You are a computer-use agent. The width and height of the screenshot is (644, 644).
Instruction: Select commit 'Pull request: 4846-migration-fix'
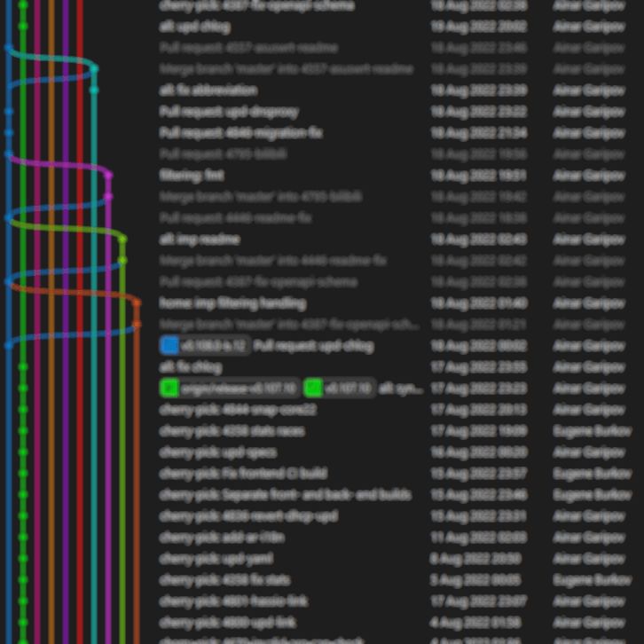(x=241, y=133)
